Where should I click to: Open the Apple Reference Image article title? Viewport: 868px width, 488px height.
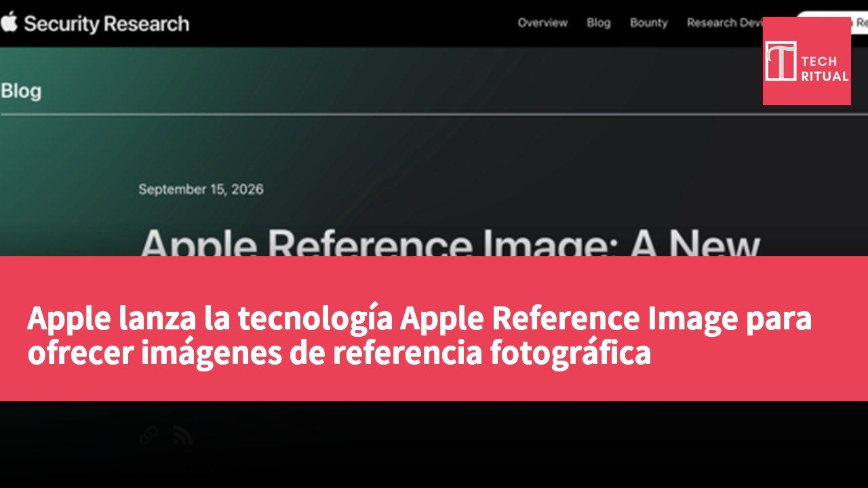[x=450, y=243]
